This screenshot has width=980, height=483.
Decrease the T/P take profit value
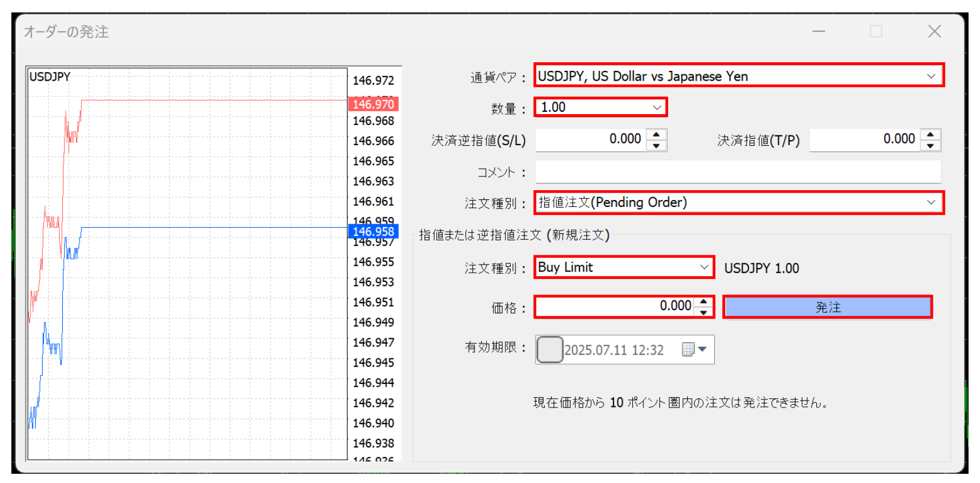[930, 146]
